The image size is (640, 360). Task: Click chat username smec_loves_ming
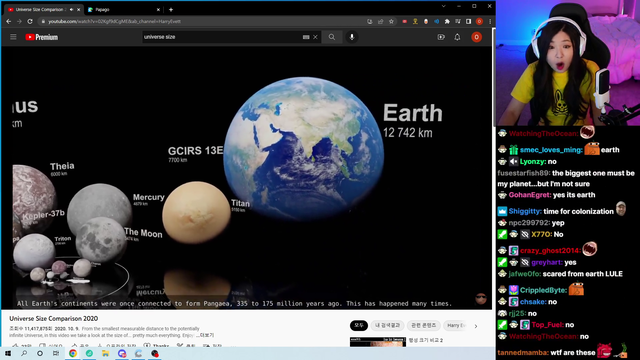coord(551,150)
